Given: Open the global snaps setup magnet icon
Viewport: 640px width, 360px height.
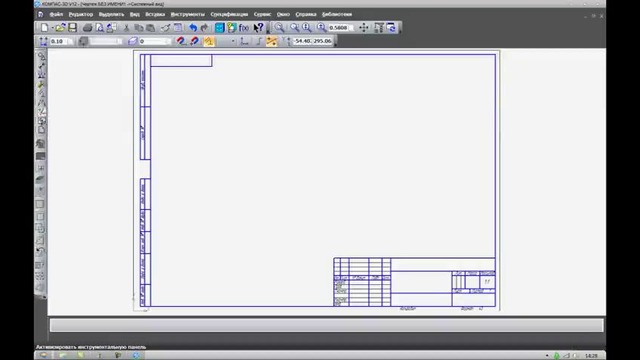Looking at the screenshot, I should click(x=181, y=41).
